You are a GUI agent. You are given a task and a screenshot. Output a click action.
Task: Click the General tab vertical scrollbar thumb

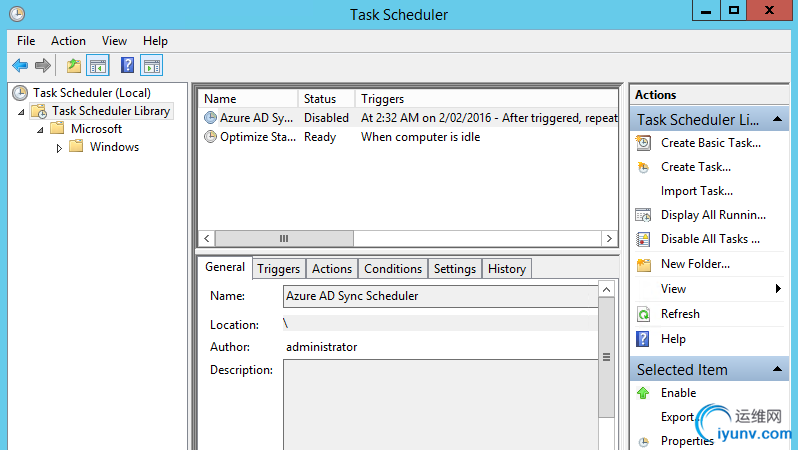pyautogui.click(x=606, y=357)
